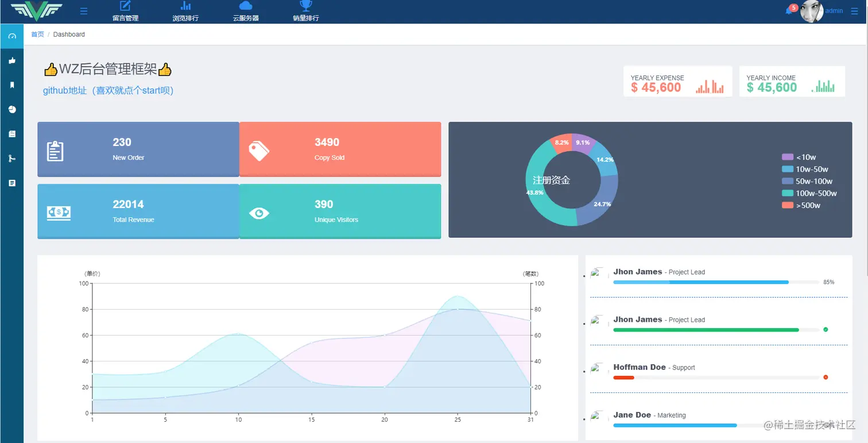Click the 85% progress label

828,282
